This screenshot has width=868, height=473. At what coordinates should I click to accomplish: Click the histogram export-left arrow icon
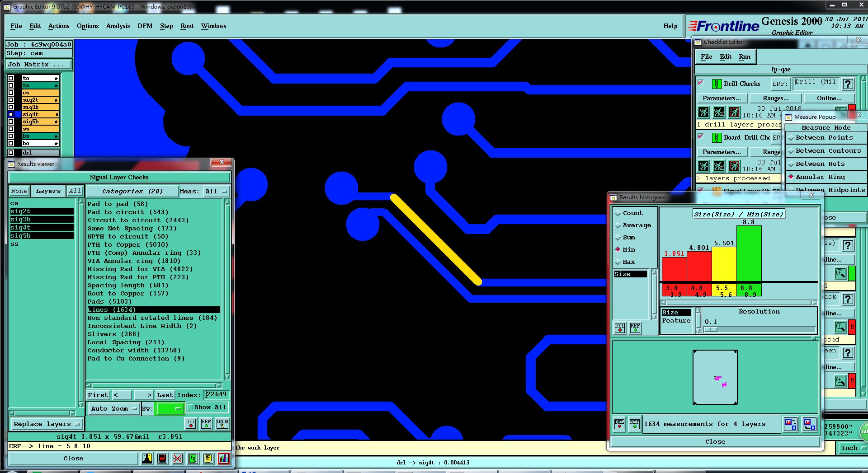tap(809, 424)
